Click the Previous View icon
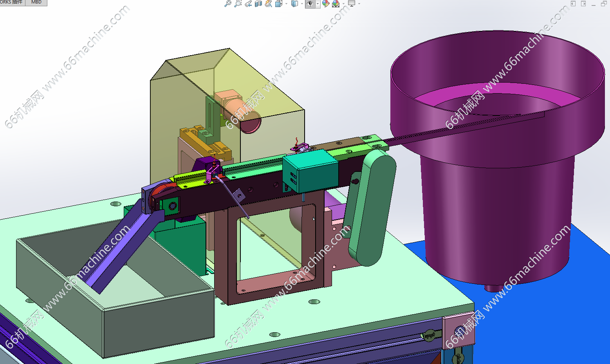Image resolution: width=610 pixels, height=364 pixels. [x=248, y=4]
